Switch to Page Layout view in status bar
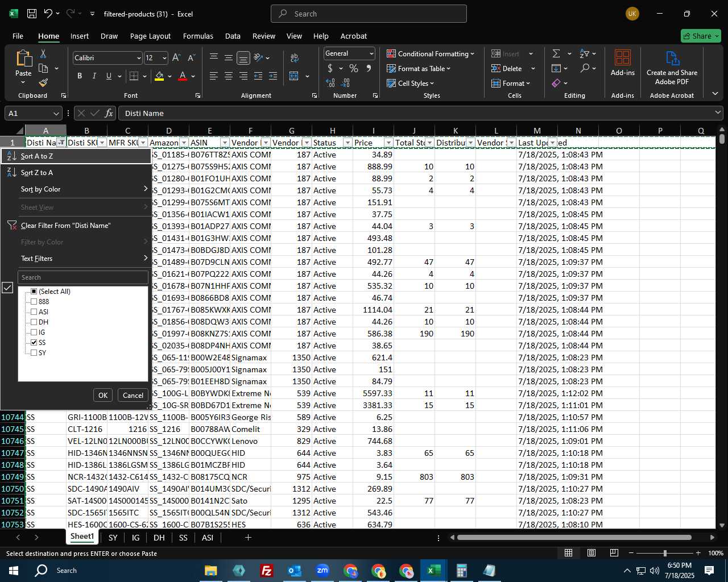This screenshot has height=582, width=728. (591, 552)
